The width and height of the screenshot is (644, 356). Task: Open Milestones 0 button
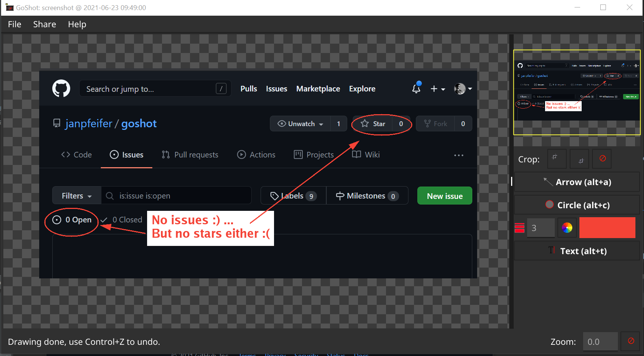tap(367, 196)
